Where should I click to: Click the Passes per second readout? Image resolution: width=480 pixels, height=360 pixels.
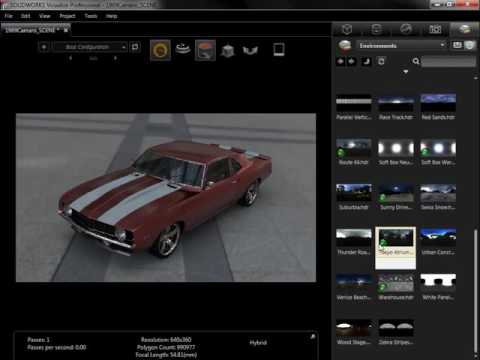point(57,347)
